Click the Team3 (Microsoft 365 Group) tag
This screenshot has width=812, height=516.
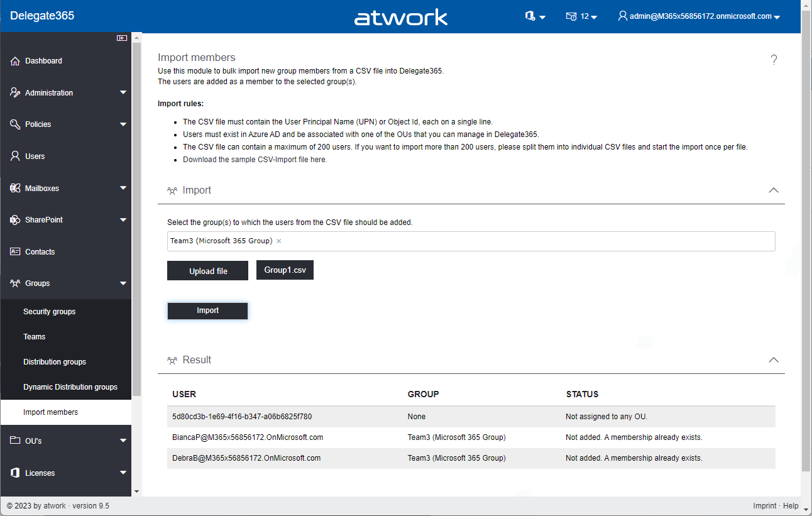pyautogui.click(x=221, y=241)
